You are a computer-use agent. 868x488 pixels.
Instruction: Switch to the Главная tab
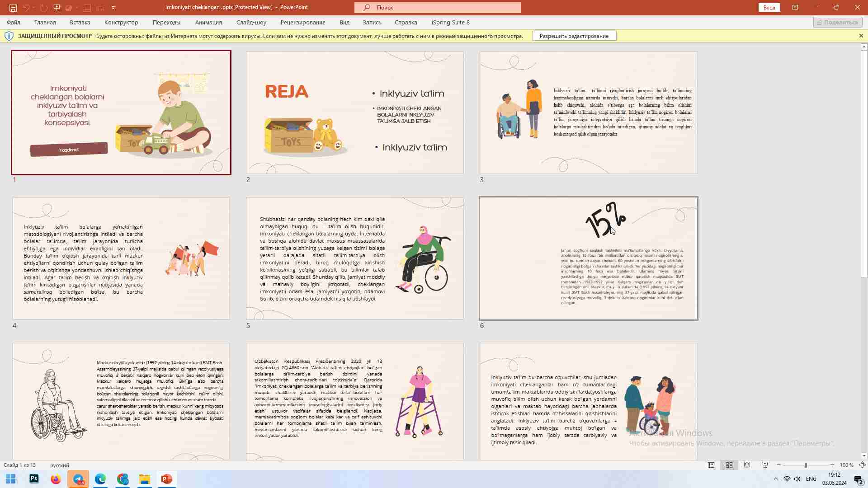tap(45, 22)
